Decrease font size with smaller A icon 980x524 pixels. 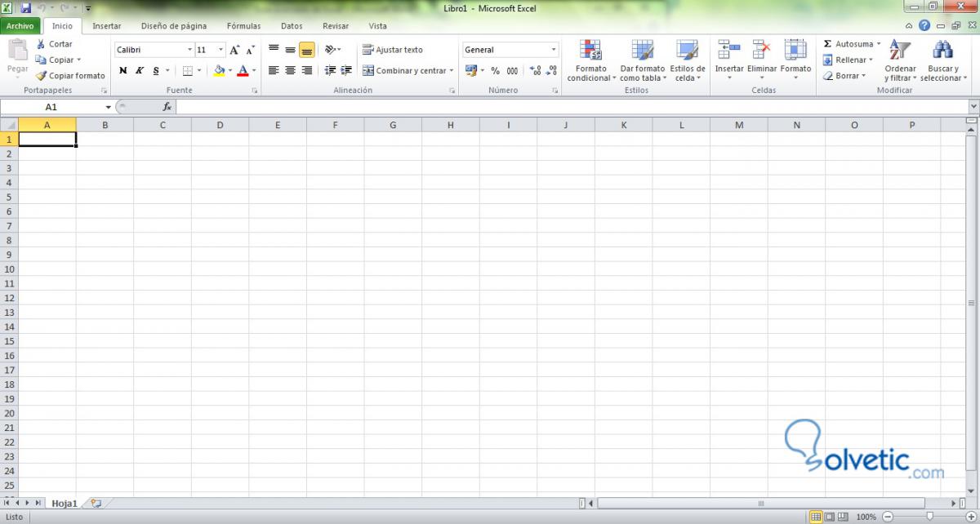click(251, 50)
